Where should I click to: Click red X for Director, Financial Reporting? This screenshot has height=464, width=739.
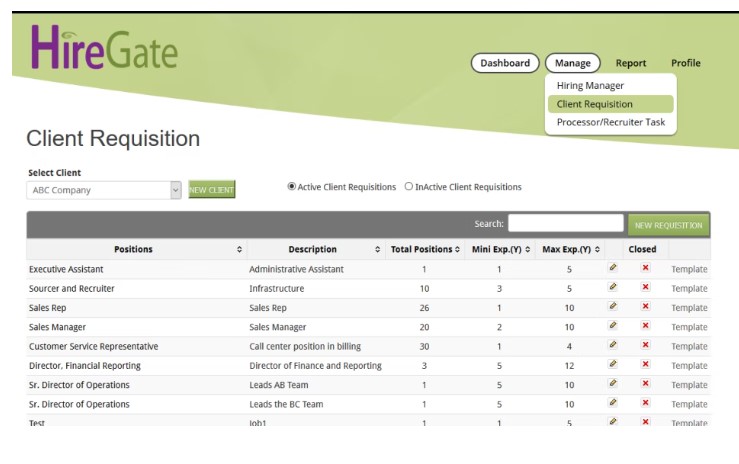(645, 365)
